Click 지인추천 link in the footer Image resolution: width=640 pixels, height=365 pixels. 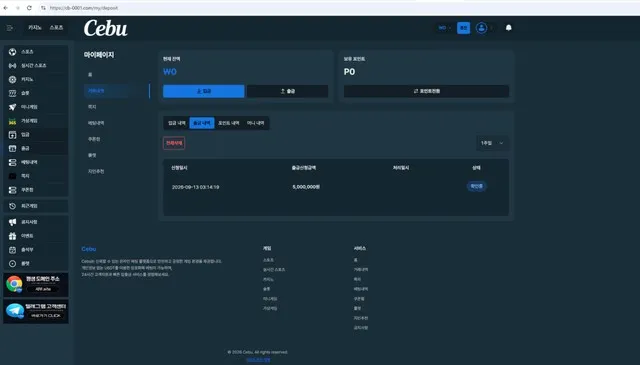point(361,318)
